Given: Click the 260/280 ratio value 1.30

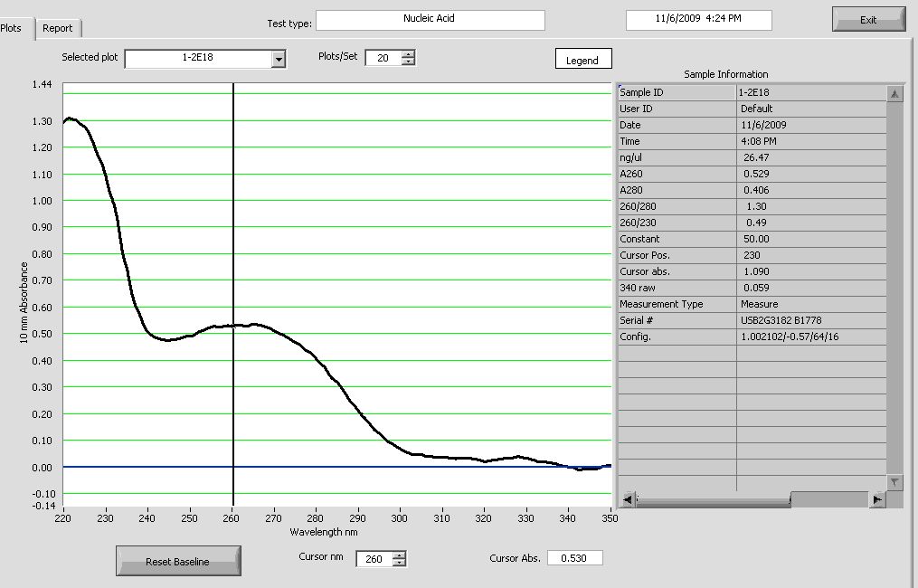Looking at the screenshot, I should coord(811,207).
